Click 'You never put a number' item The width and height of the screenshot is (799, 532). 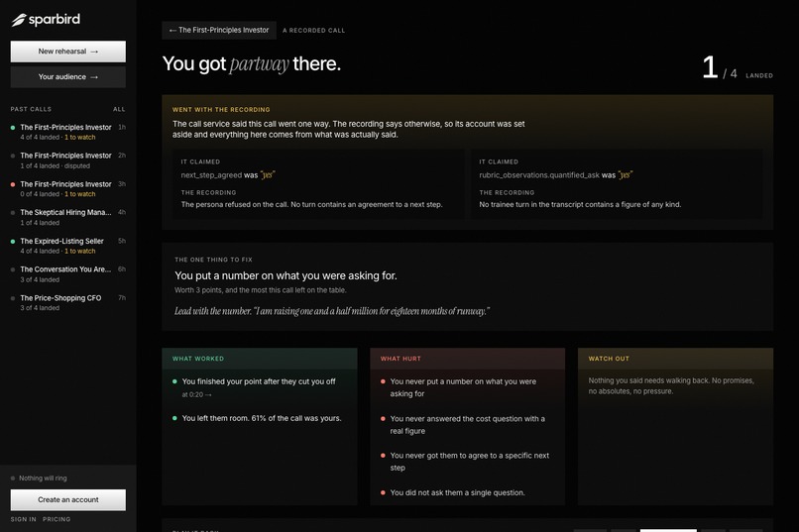(463, 387)
